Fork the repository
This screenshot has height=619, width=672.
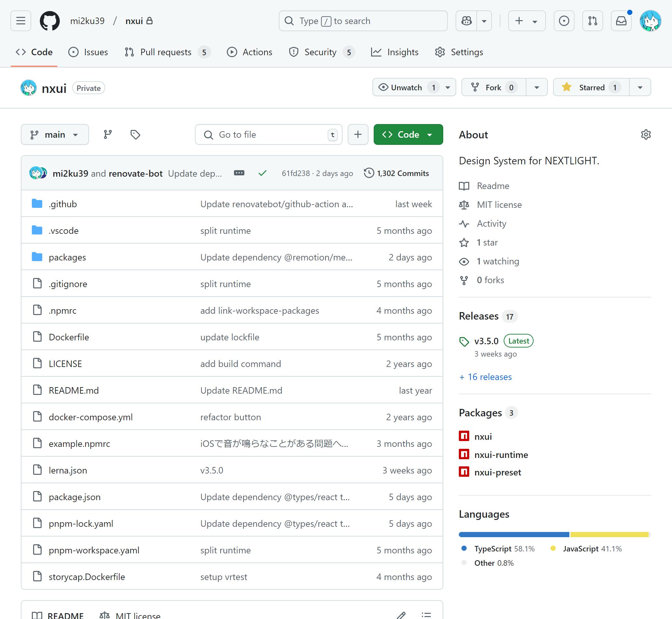pyautogui.click(x=494, y=87)
